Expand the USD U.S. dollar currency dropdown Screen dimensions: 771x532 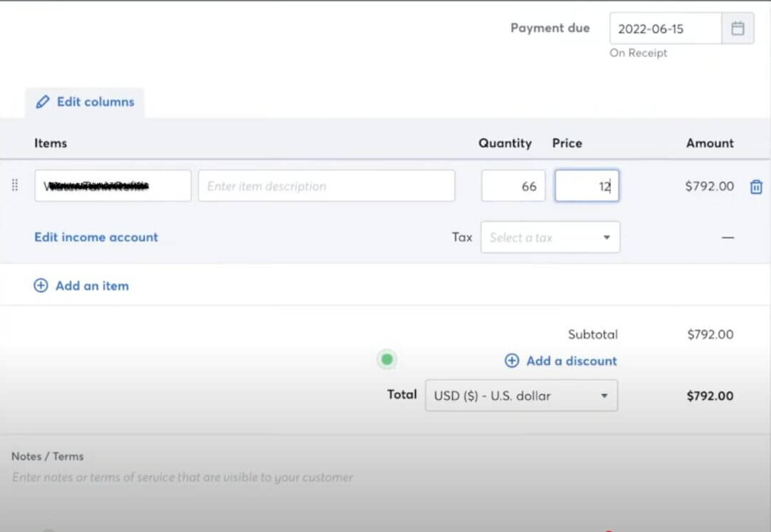(x=521, y=395)
